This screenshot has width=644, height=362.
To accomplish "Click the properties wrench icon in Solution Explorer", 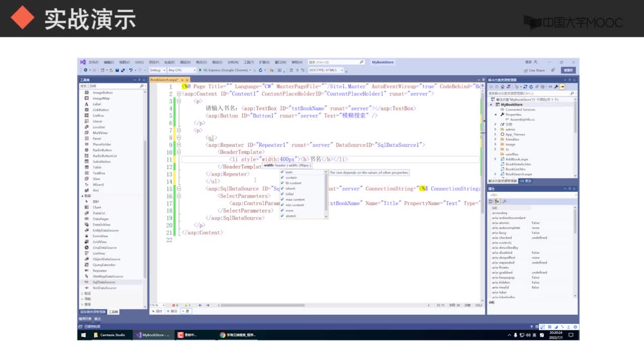I will [556, 86].
